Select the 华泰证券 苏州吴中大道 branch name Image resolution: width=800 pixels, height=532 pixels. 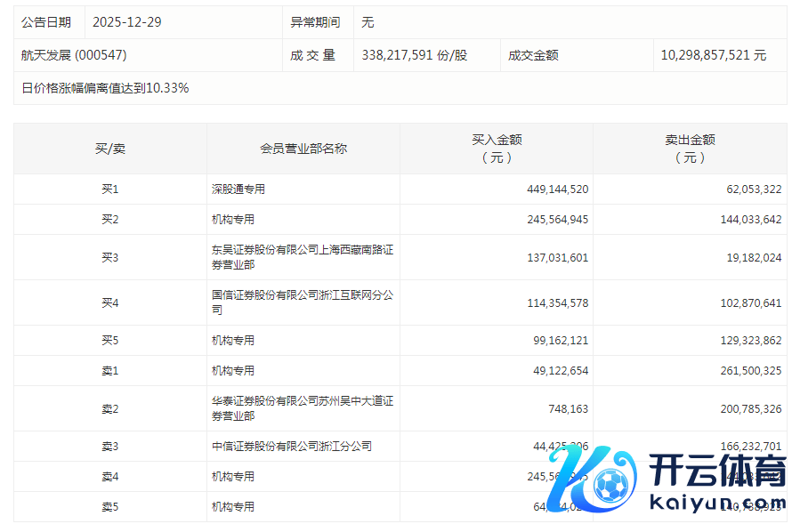coord(302,408)
